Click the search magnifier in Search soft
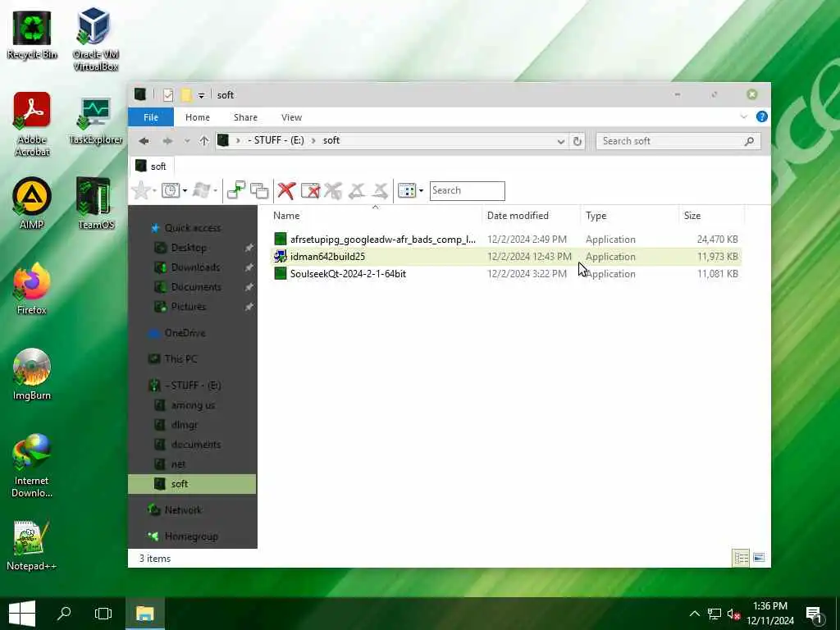The image size is (840, 630). 749,141
